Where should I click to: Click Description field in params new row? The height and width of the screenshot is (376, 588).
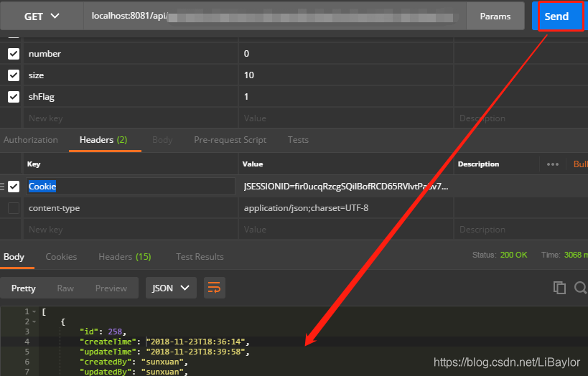521,118
